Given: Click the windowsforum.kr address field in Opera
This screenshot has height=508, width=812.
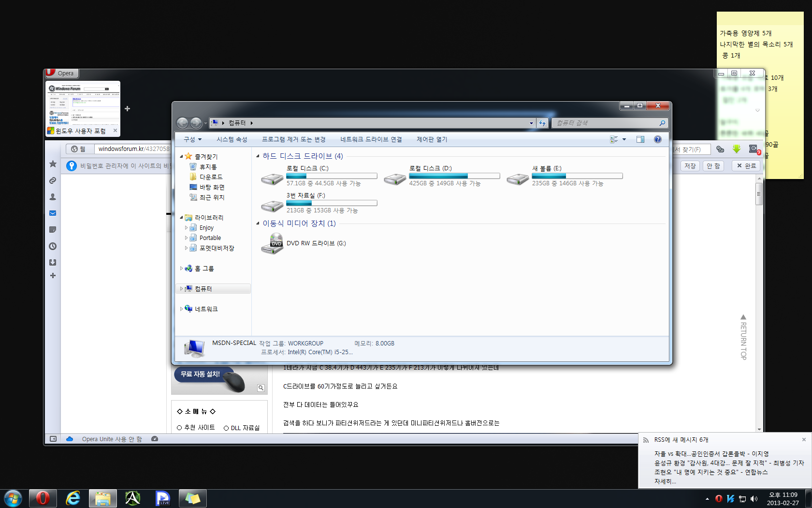Looking at the screenshot, I should (134, 149).
